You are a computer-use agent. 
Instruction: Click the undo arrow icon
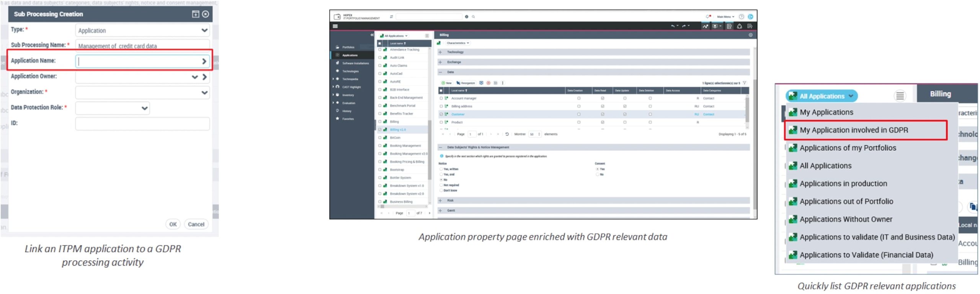(x=672, y=26)
